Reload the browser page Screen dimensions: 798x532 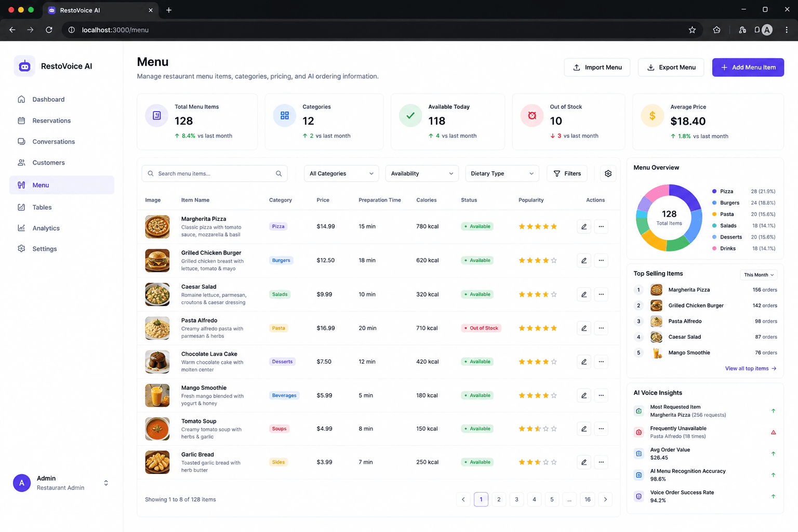coord(49,30)
